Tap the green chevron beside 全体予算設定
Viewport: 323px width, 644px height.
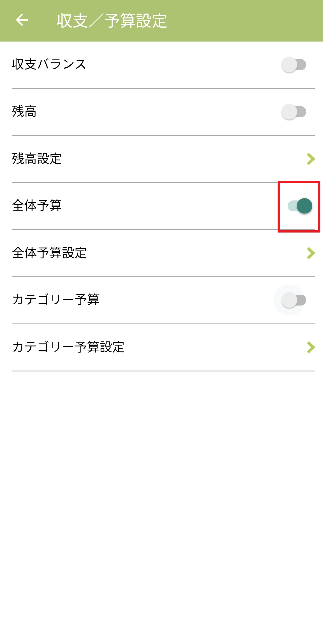311,253
